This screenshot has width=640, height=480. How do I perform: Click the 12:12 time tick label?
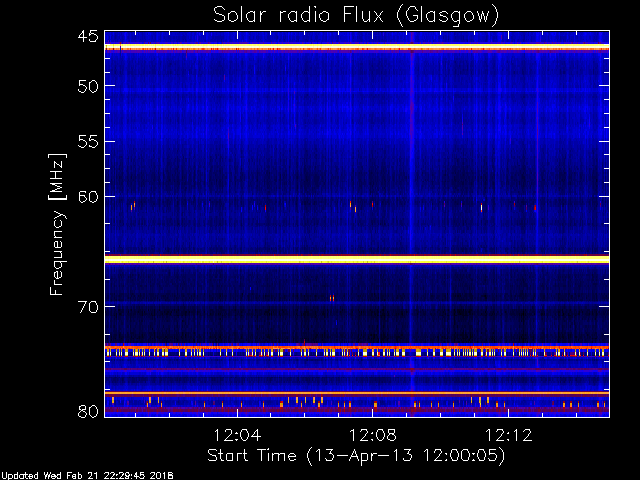point(508,435)
